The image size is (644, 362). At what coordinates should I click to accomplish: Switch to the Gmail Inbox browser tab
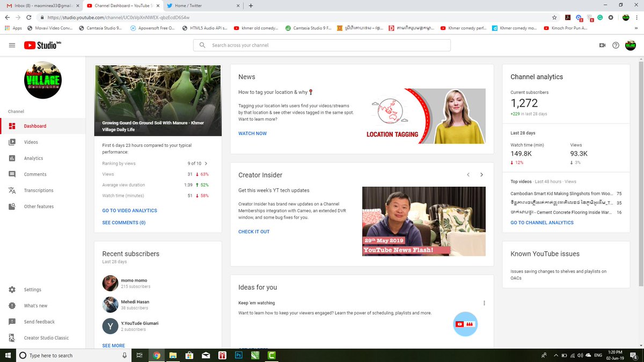42,6
